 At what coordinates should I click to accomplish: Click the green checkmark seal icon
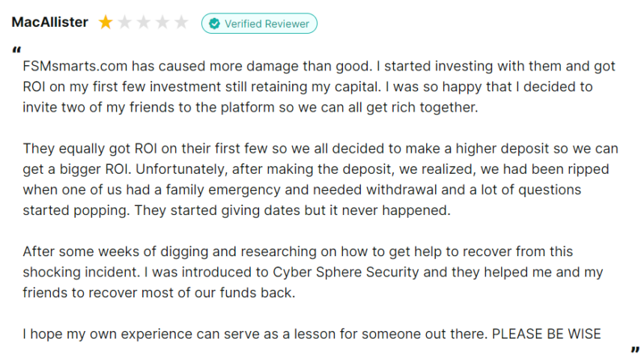[x=214, y=23]
